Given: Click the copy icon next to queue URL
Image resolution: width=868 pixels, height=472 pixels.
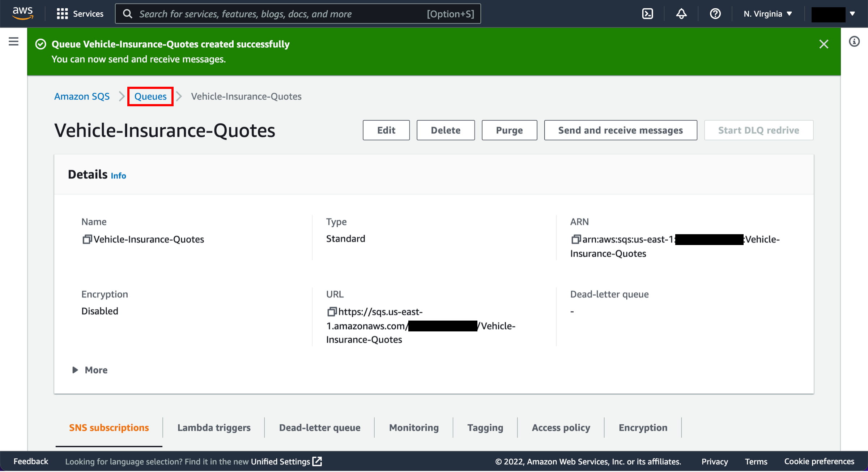Looking at the screenshot, I should tap(329, 311).
